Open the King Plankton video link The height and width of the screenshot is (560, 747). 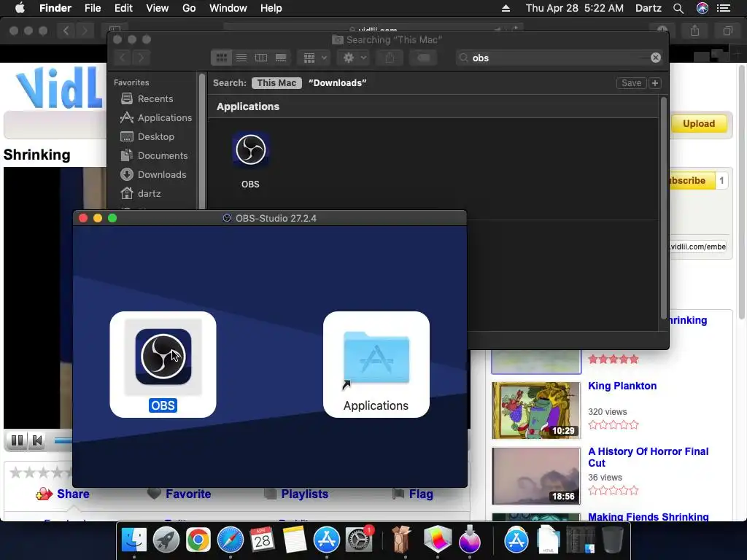[622, 386]
